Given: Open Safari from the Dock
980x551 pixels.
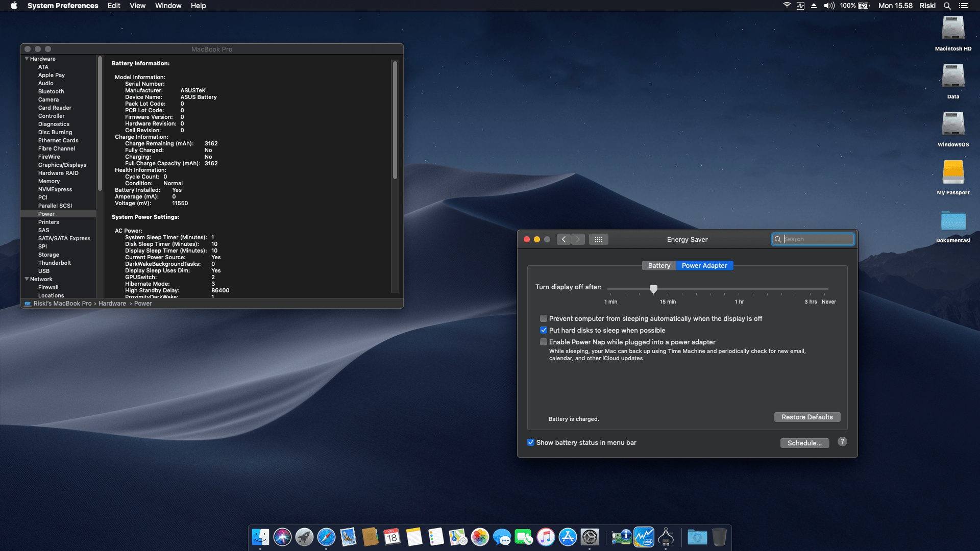Looking at the screenshot, I should click(326, 537).
